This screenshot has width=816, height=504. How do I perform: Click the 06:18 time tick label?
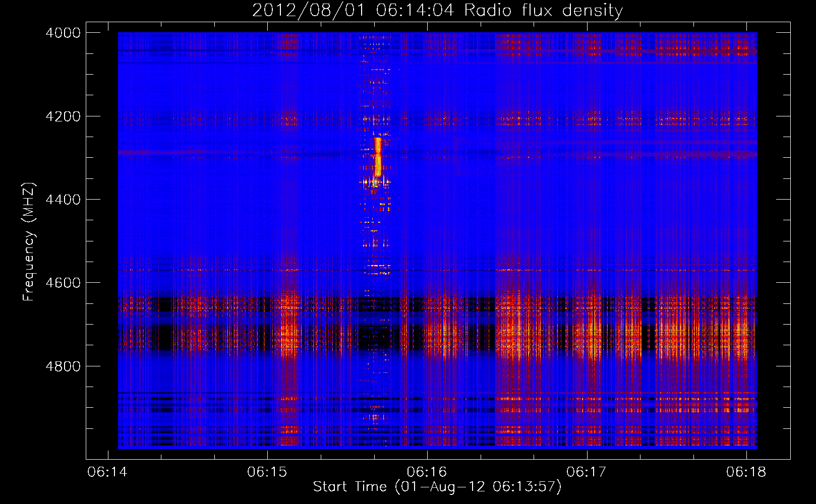tap(746, 472)
